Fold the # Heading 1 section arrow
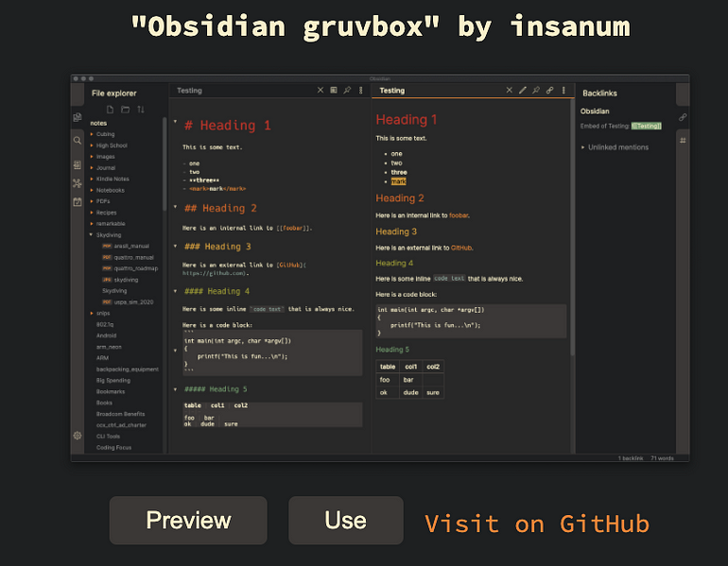728x566 pixels. click(x=175, y=122)
